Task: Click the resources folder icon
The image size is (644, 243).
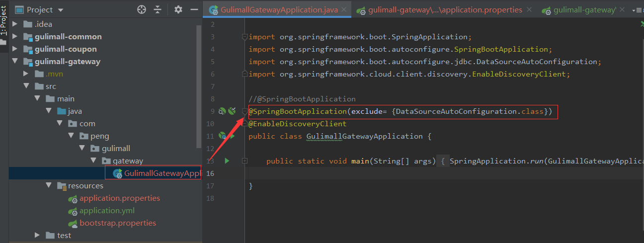Action: click(x=61, y=186)
